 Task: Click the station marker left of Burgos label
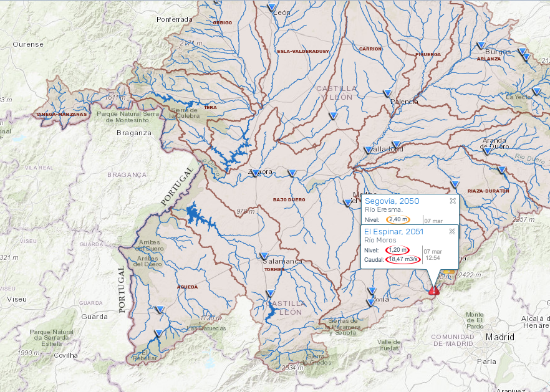tap(481, 45)
